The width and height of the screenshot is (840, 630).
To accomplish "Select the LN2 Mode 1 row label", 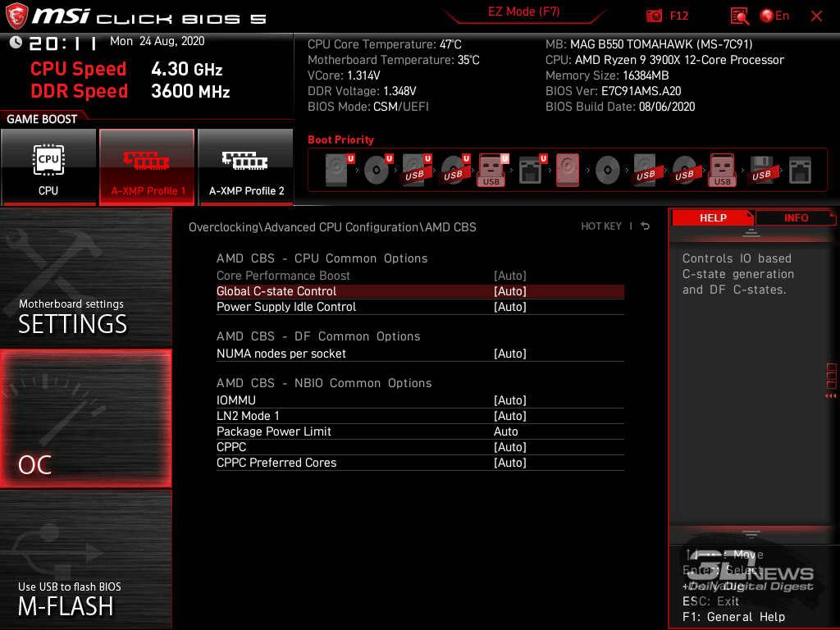I will pos(248,416).
